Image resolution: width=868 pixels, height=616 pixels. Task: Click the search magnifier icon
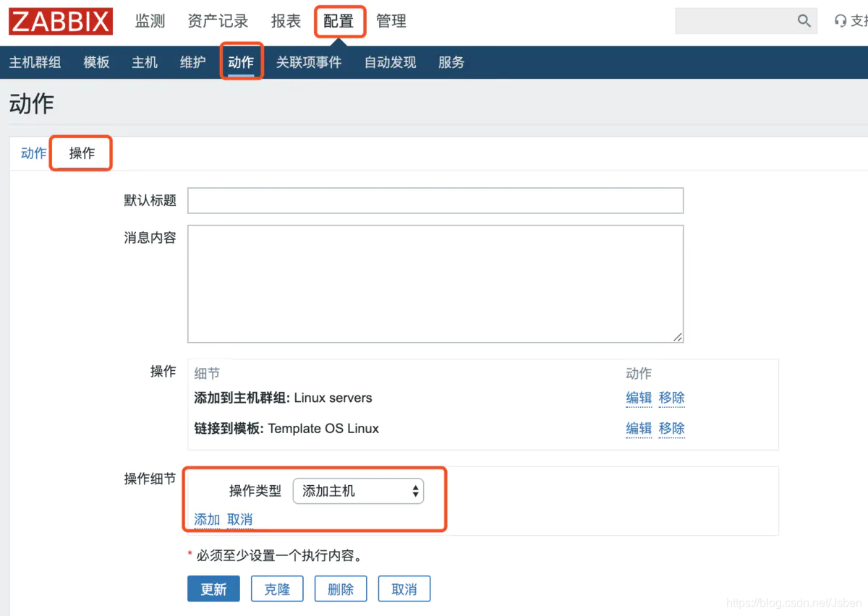804,21
